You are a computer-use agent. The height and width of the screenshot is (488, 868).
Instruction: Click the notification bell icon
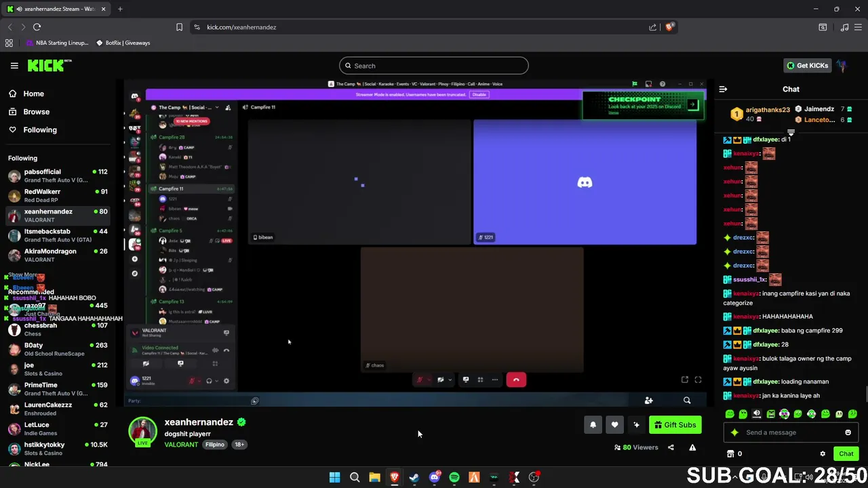click(593, 425)
